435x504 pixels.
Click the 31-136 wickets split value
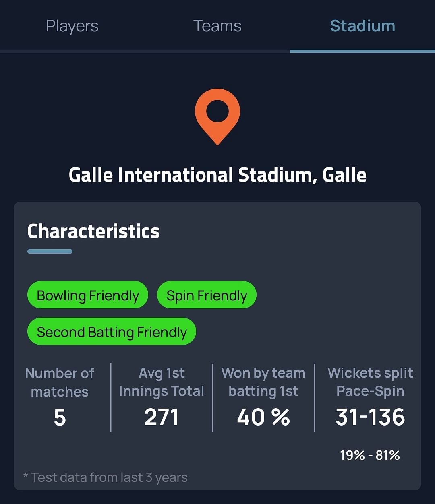[370, 417]
